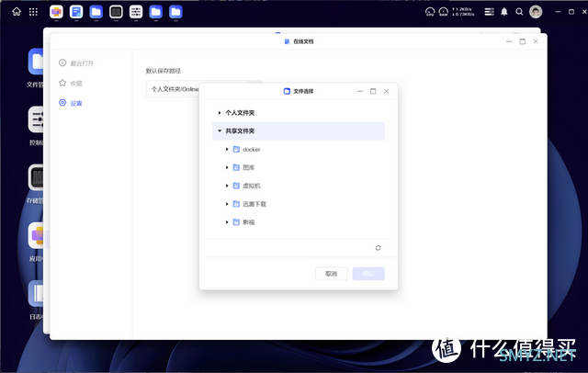Open 收藏 favorites in the sidebar

(71, 83)
